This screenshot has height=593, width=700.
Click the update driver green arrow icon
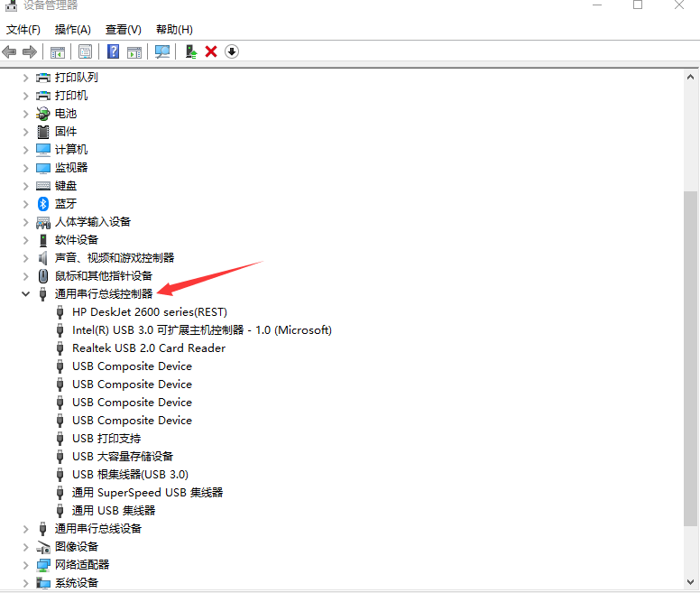click(190, 51)
